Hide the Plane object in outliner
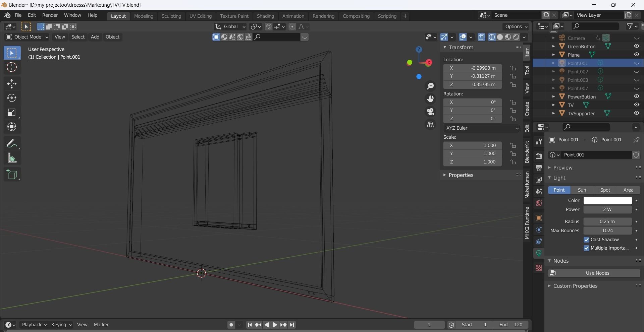This screenshot has height=332, width=644. coord(636,55)
